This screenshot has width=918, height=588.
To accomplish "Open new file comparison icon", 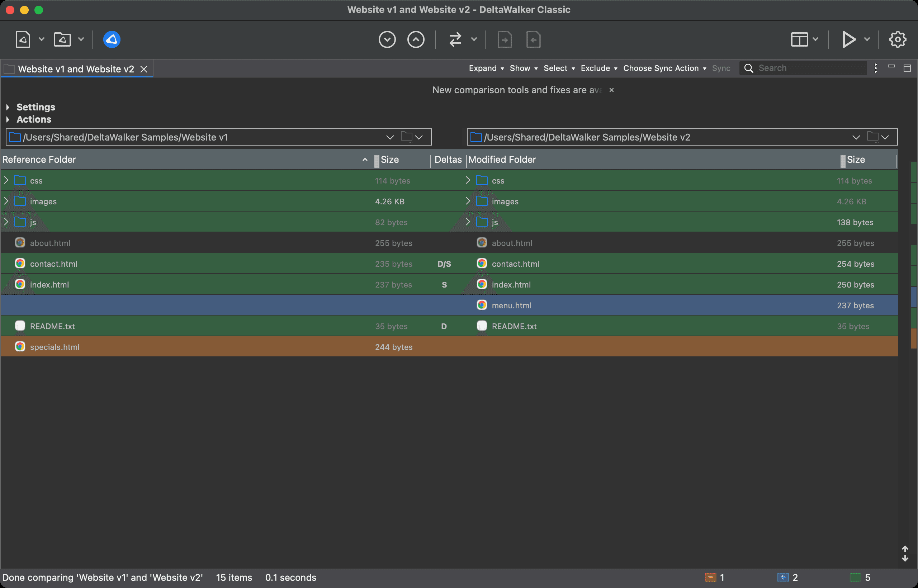I will click(23, 39).
